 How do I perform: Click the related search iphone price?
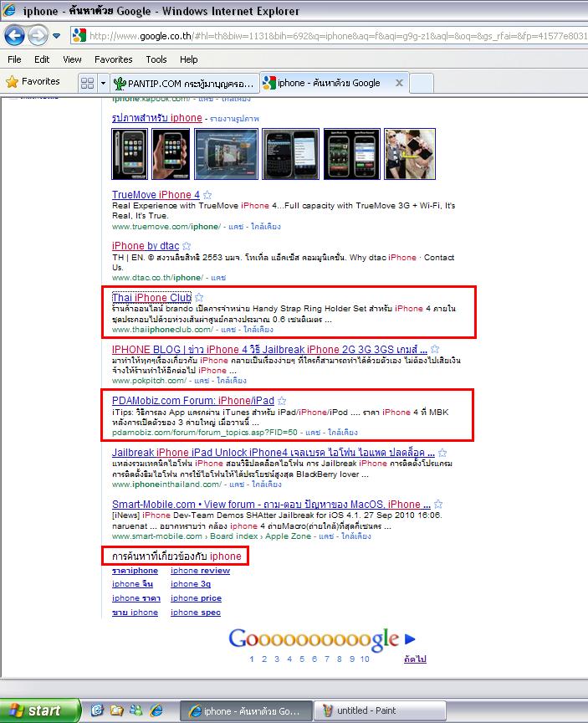196,598
